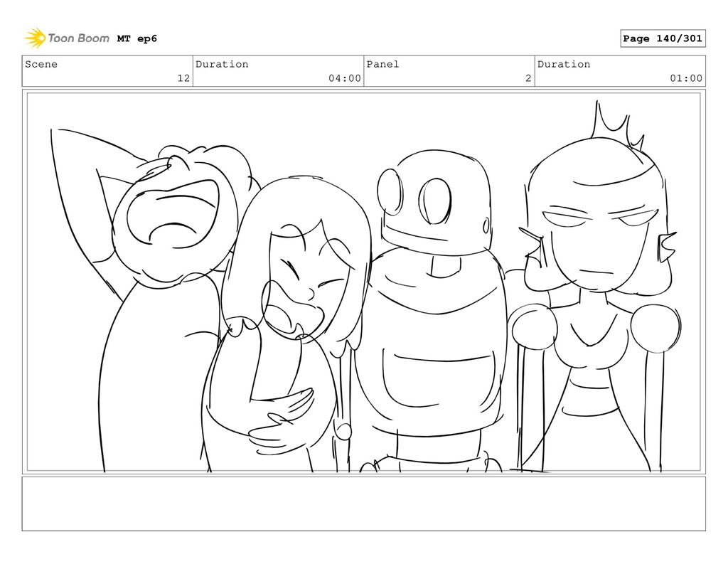Select the scene duration value '04:00'

(345, 78)
